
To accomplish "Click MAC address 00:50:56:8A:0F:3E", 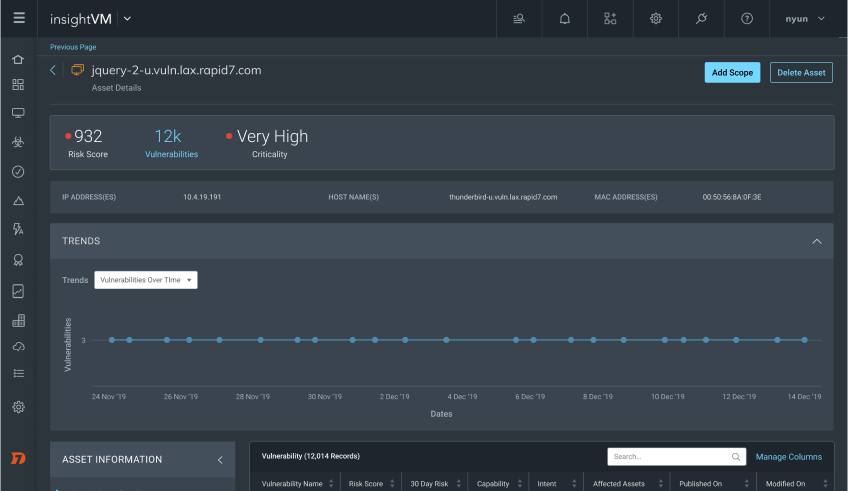I will point(732,197).
